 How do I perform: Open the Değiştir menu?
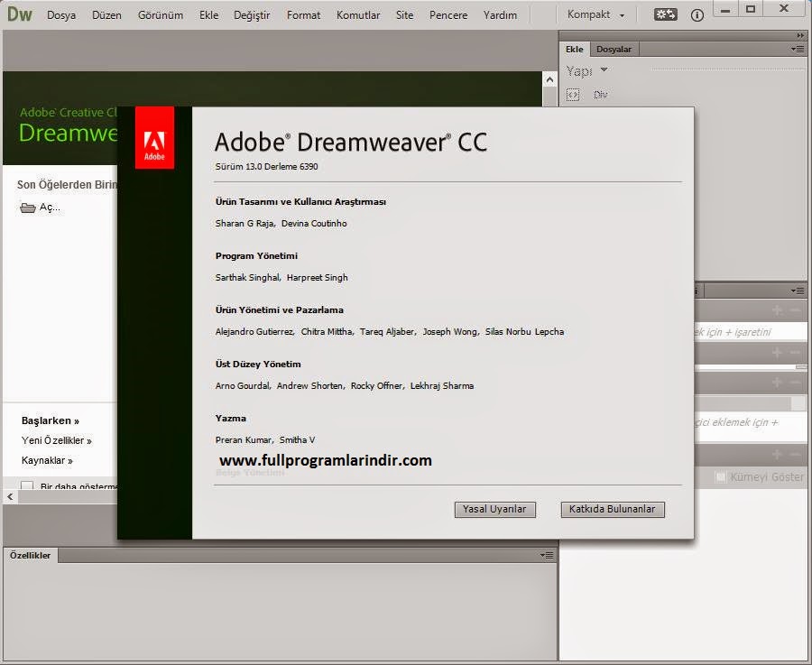252,15
